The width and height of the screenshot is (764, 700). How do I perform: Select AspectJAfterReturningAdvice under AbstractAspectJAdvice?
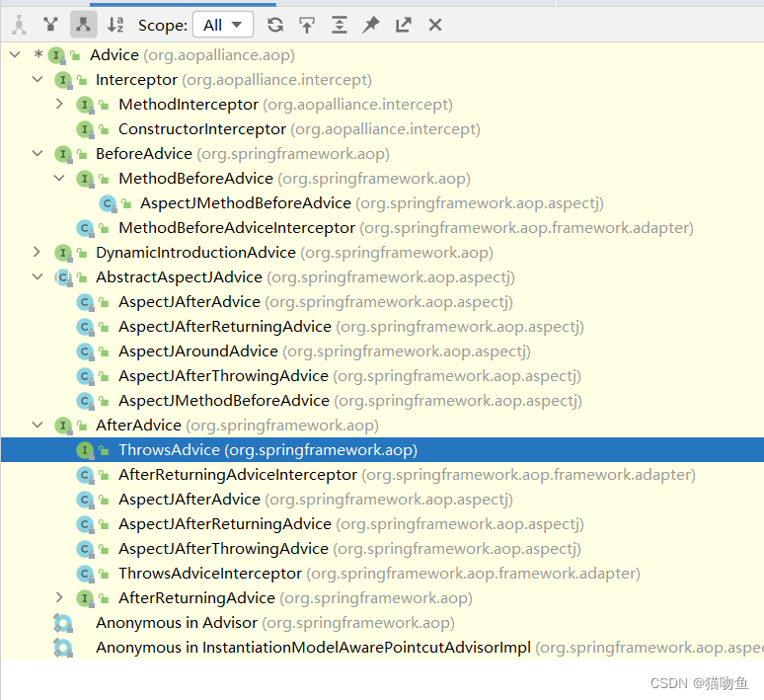(382, 327)
